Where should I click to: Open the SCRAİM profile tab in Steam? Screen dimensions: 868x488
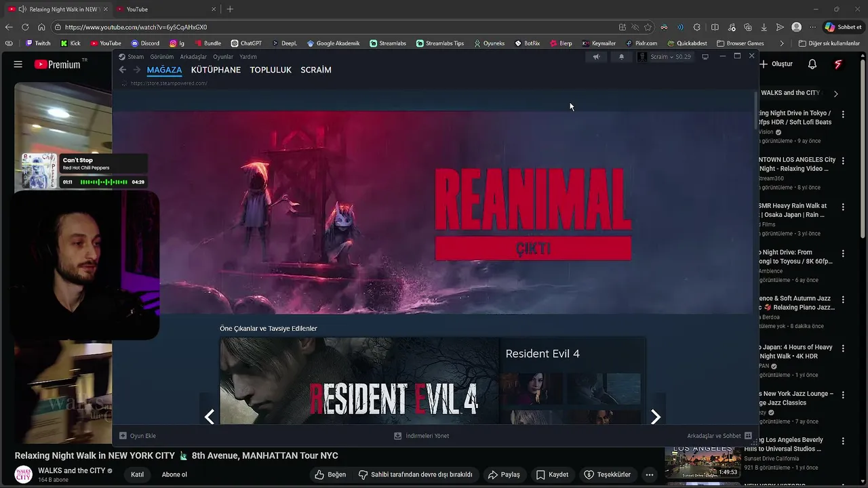pyautogui.click(x=316, y=70)
